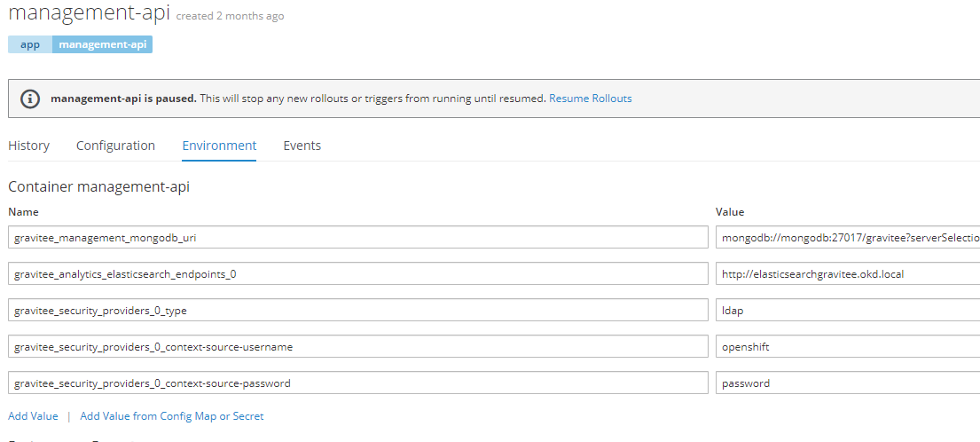Open the History tab

(28, 146)
